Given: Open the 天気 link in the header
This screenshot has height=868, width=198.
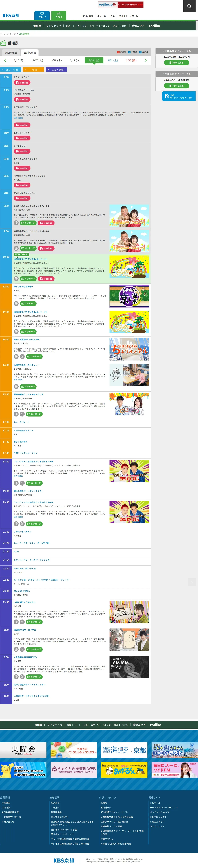Looking at the screenshot, I should (x=113, y=16).
